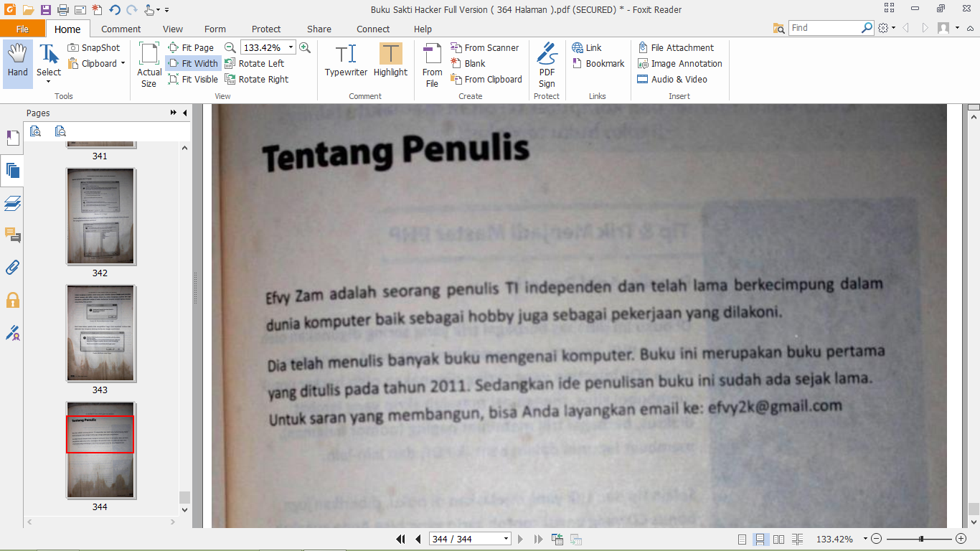The image size is (980, 551).
Task: Activate the Select tool
Action: coord(49,64)
